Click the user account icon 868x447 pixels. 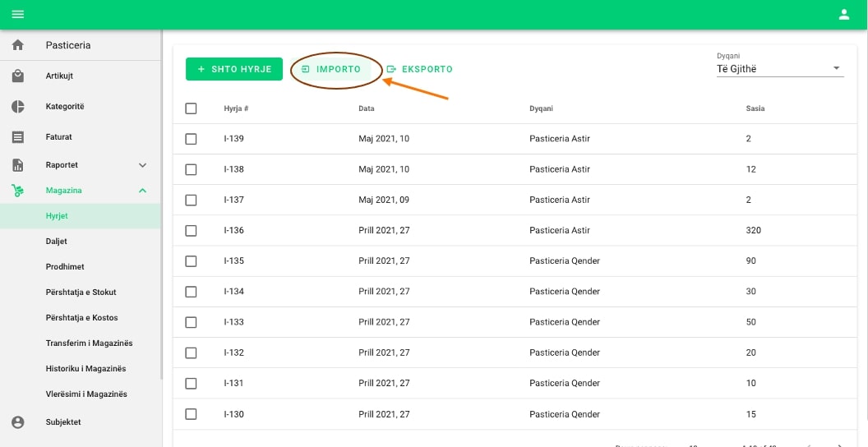pyautogui.click(x=843, y=14)
